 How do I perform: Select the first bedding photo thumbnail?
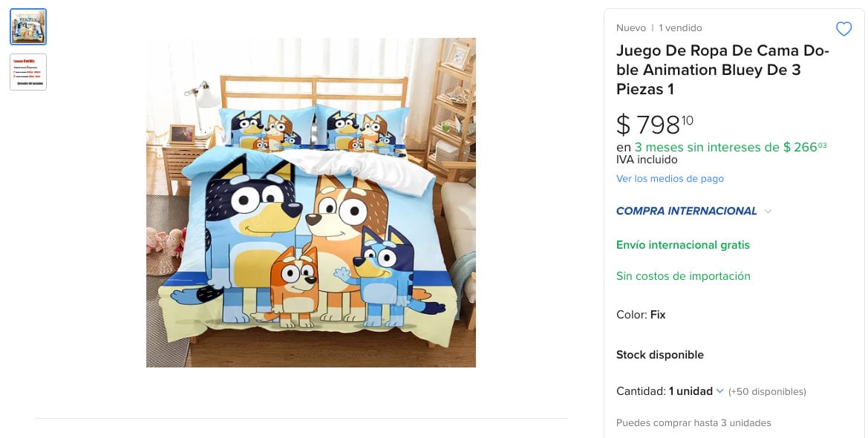point(28,27)
